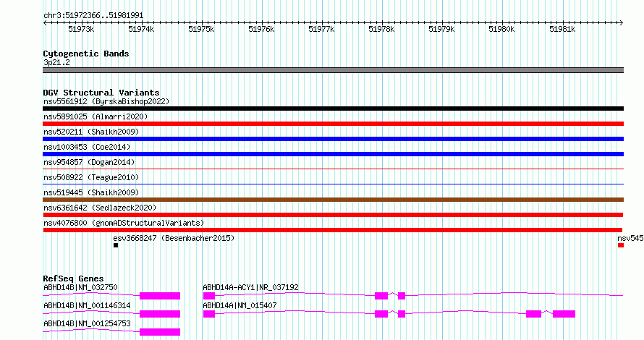Select the magenta exon of ABHD14B NM_001146314

pos(160,314)
